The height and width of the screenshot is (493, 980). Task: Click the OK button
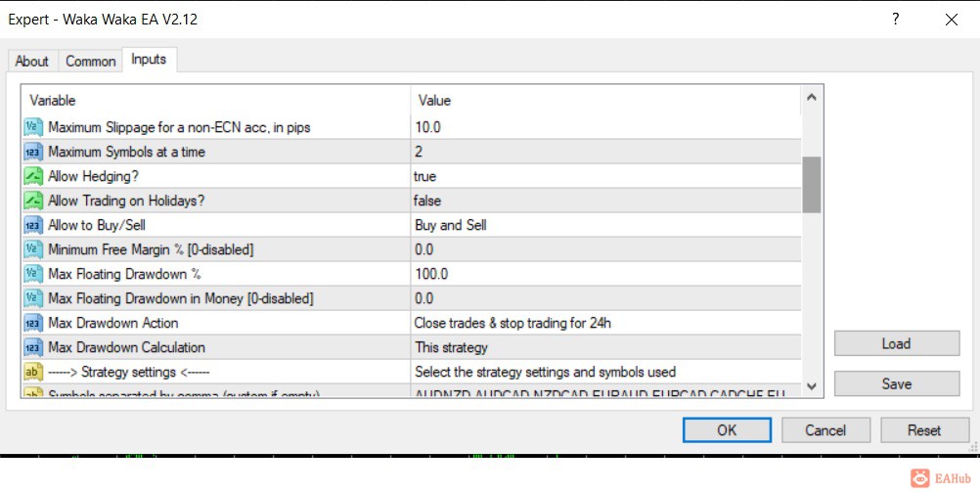point(727,429)
